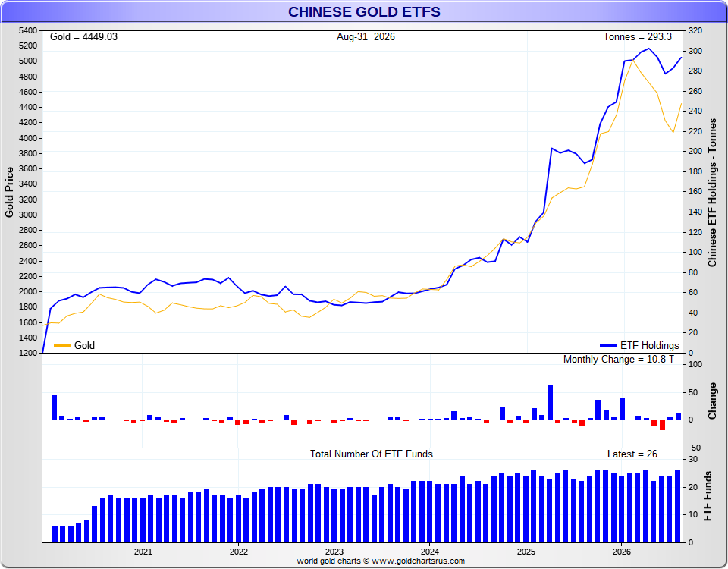Click the 320 tonnes tick label

click(x=695, y=30)
